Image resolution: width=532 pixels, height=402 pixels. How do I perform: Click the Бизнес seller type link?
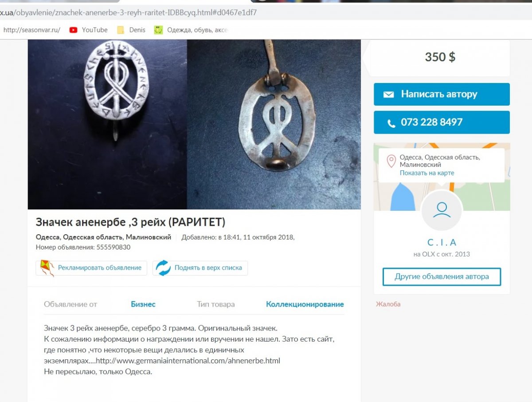point(143,304)
